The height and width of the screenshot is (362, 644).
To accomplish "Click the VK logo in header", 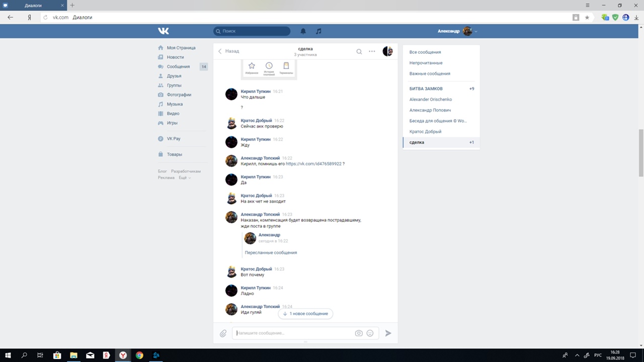I will tap(164, 31).
